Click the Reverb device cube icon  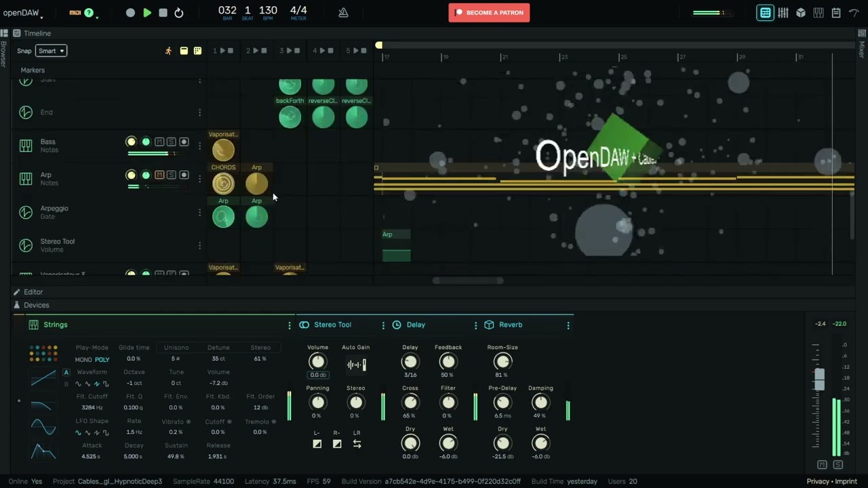[x=489, y=325]
